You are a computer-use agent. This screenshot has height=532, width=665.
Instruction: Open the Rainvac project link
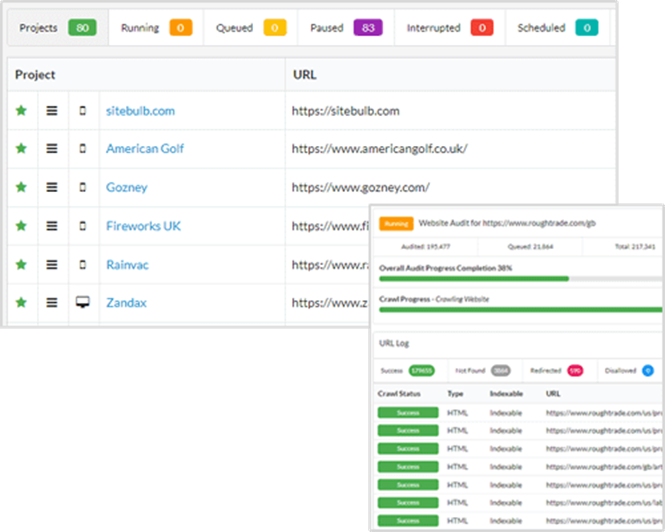(x=127, y=265)
